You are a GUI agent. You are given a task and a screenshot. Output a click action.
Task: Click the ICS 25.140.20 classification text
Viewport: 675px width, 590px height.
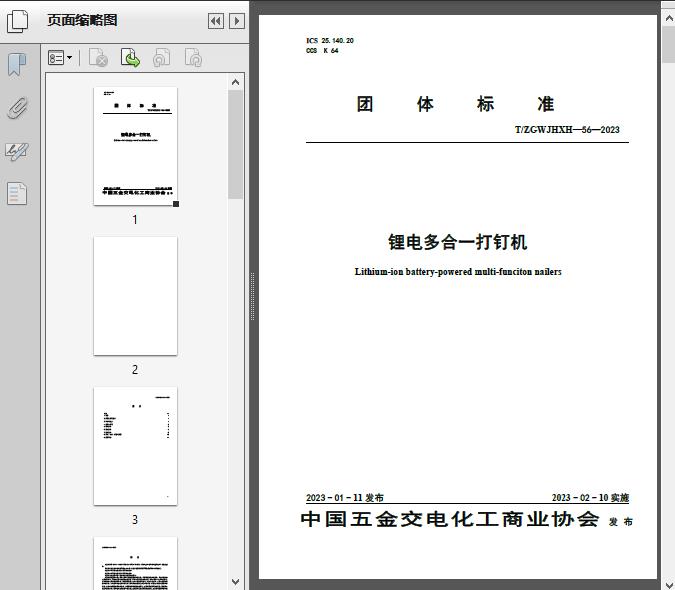pos(330,40)
